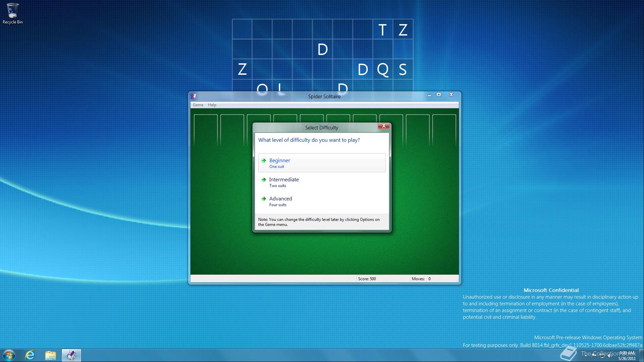Click the T tile in desktop gadget
This screenshot has height=362, width=644.
[x=383, y=29]
